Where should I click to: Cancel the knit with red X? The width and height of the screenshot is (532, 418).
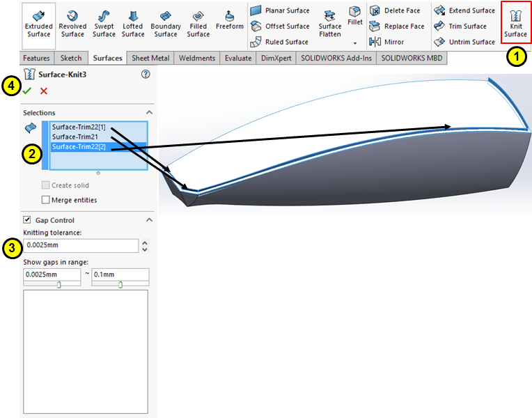click(44, 91)
